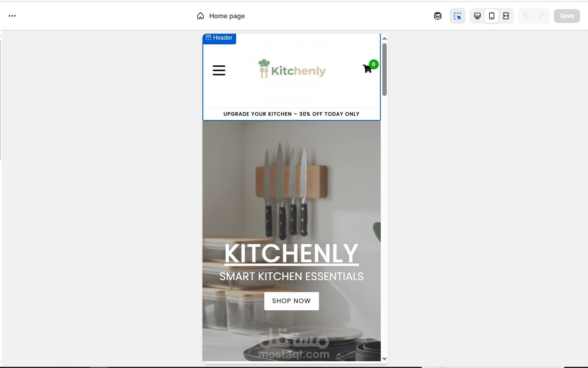Viewport: 588px width, 368px height.
Task: Click the Kitchenly logo
Action: point(292,69)
